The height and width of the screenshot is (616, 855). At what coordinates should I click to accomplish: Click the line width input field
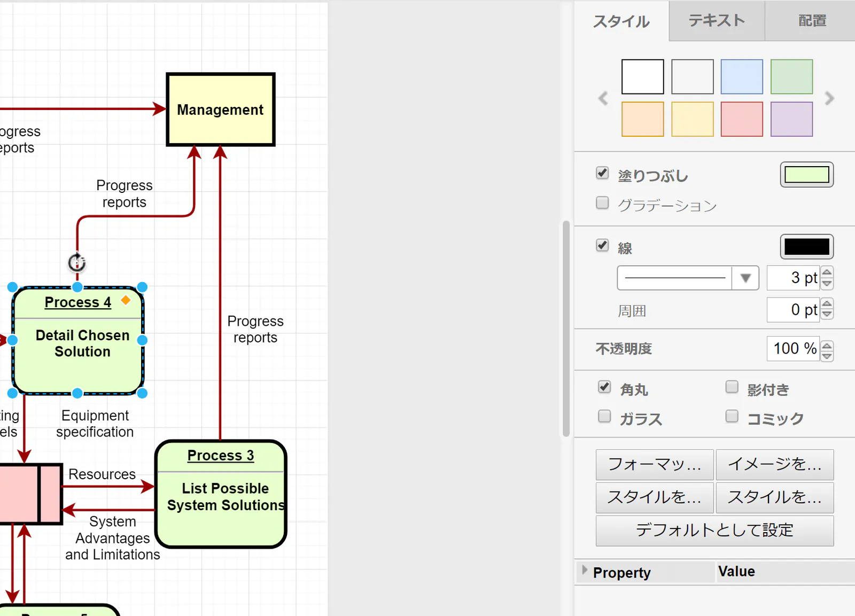pyautogui.click(x=793, y=278)
